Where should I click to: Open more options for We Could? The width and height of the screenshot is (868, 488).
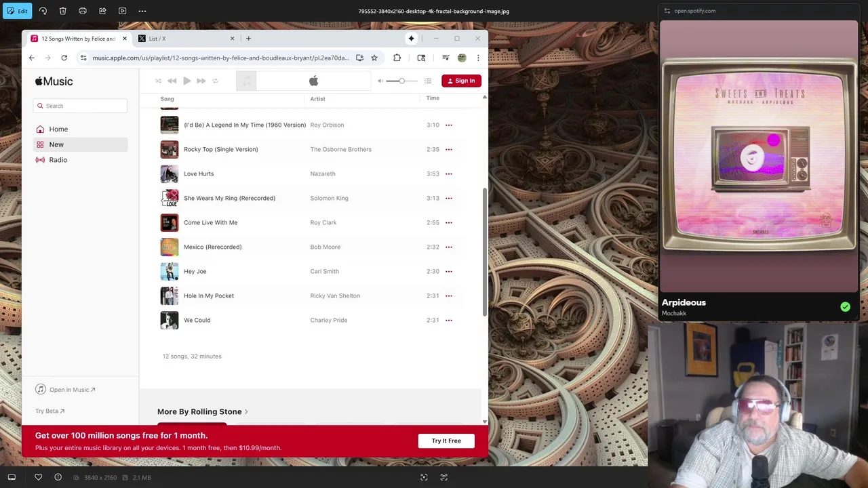tap(448, 320)
